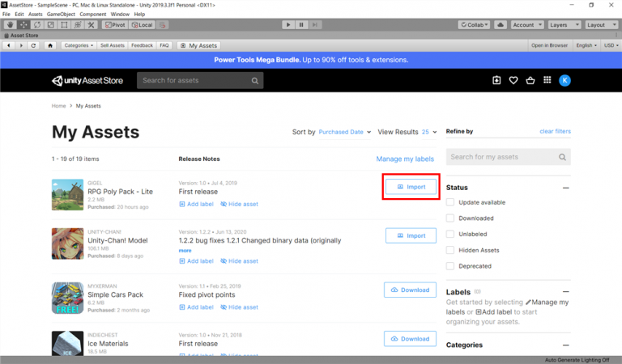
Task: Open the File menu
Action: pos(6,14)
